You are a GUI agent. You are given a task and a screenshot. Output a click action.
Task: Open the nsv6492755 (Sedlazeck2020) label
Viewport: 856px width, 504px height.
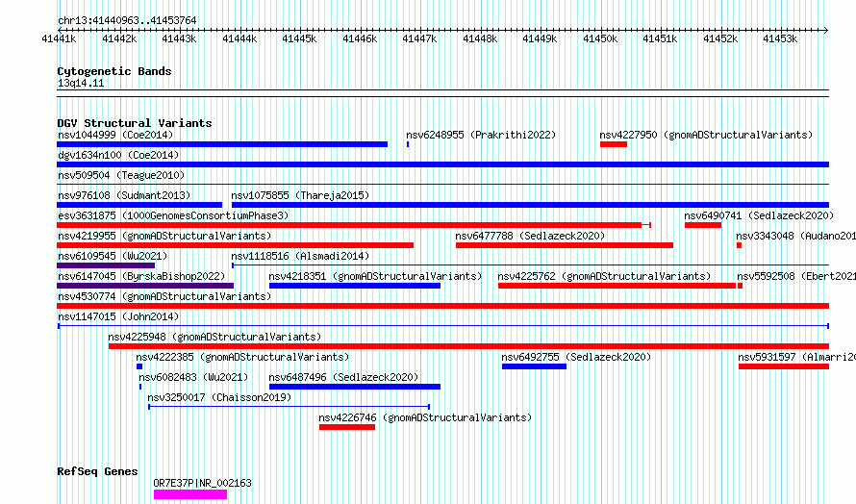coord(576,357)
